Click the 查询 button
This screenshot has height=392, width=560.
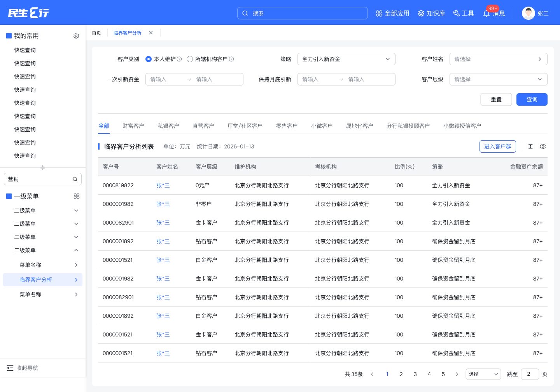coord(532,99)
